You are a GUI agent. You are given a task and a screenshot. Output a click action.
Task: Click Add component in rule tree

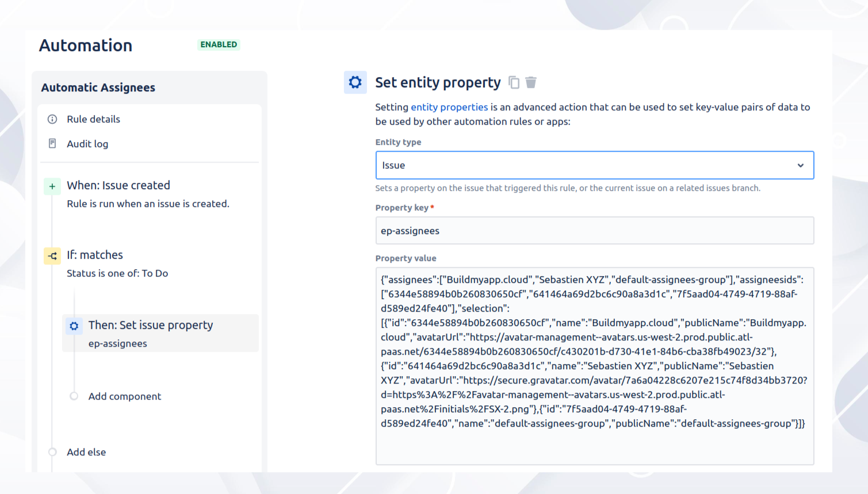pos(124,396)
